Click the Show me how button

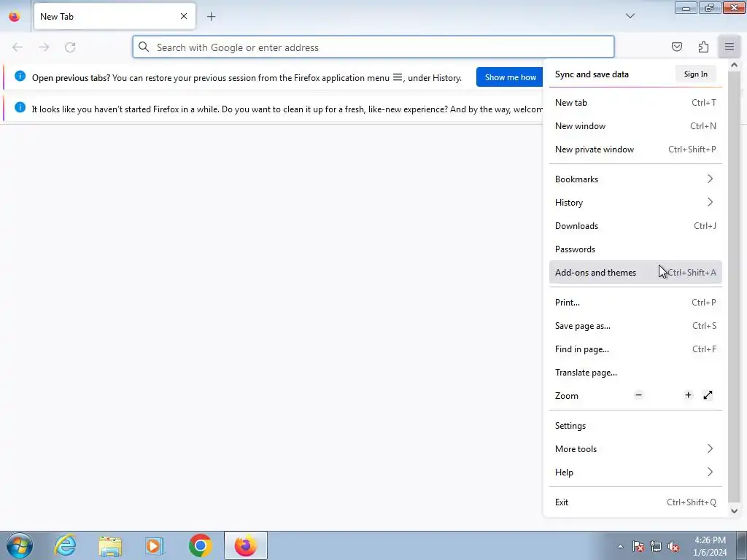pos(510,77)
